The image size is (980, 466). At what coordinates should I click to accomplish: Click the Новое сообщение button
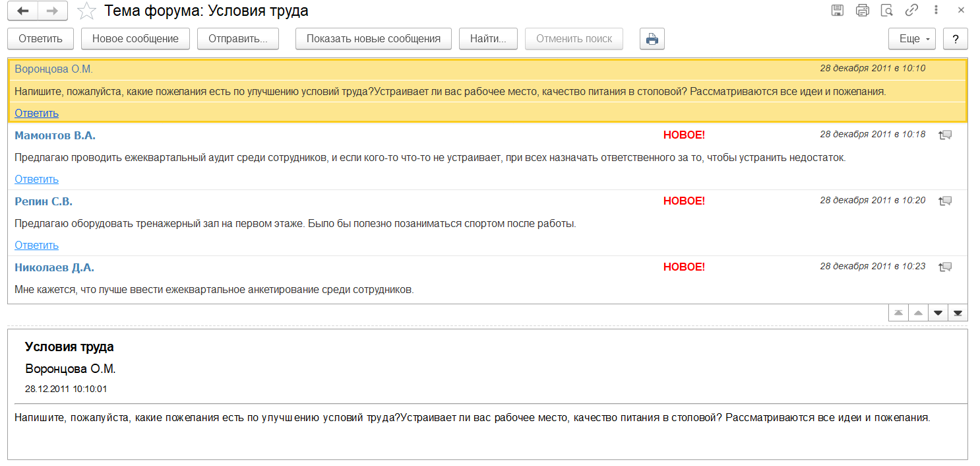[135, 39]
